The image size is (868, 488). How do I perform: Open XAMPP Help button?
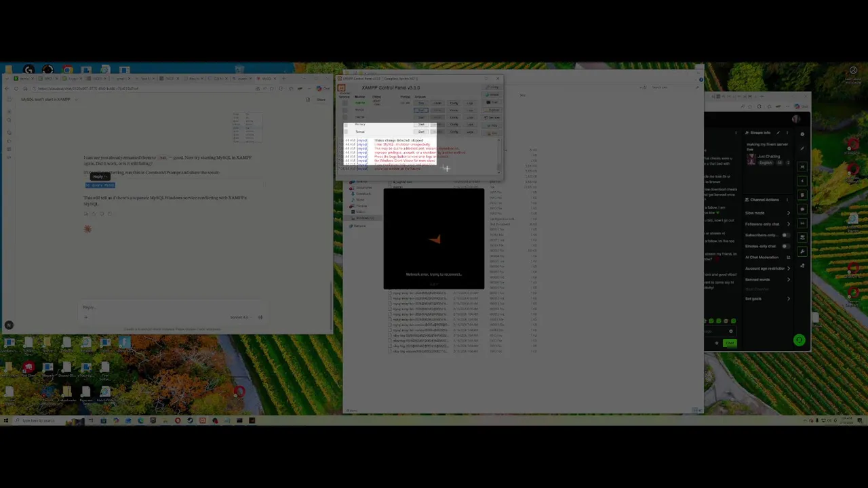[492, 125]
